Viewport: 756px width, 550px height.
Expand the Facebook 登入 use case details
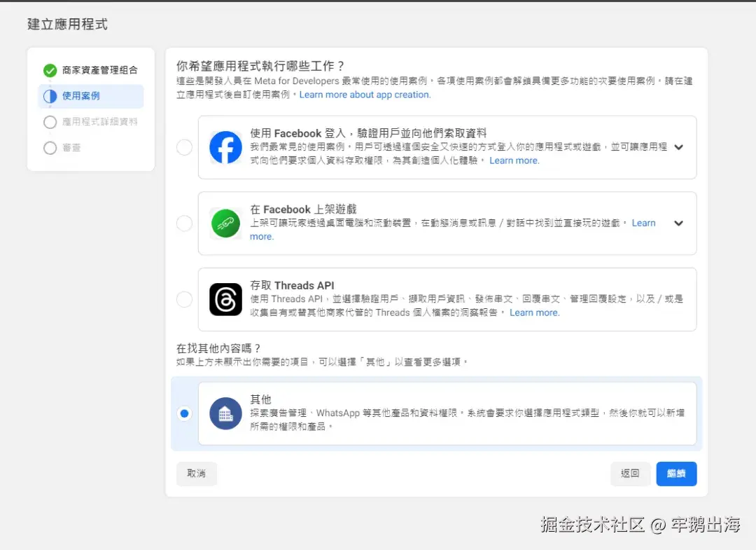(678, 147)
